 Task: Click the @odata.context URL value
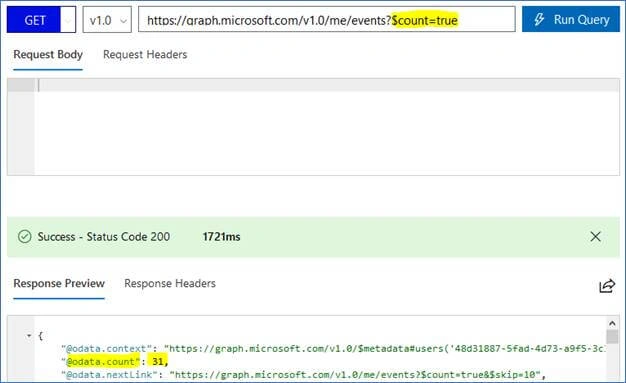(x=385, y=349)
